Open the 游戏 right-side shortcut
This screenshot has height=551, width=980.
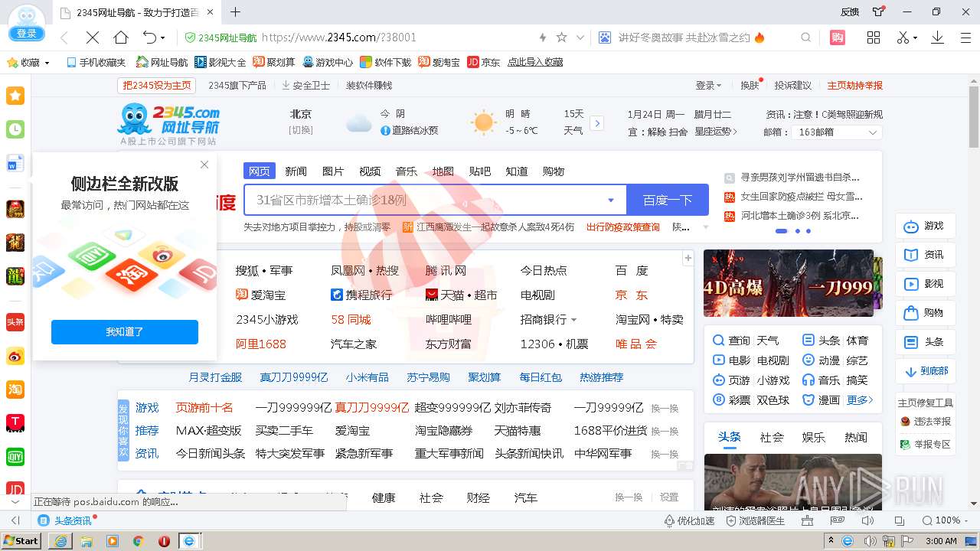click(x=926, y=226)
